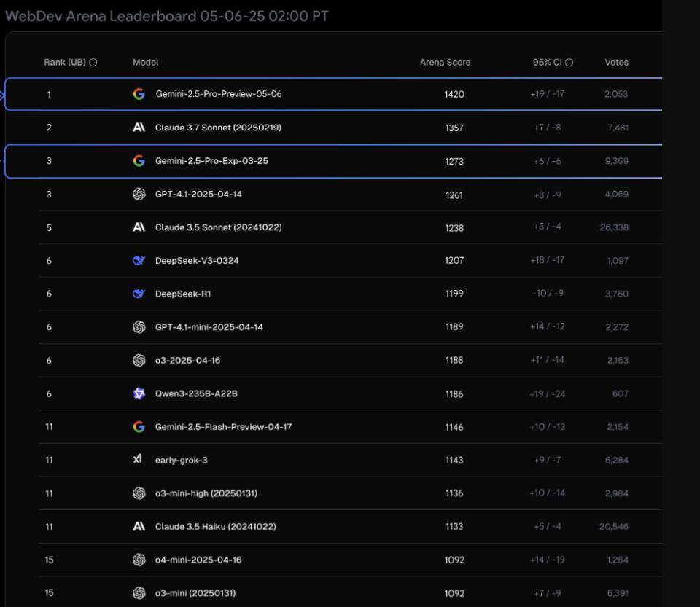Click the vote count 26,338
The width and height of the screenshot is (700, 607).
click(x=614, y=227)
